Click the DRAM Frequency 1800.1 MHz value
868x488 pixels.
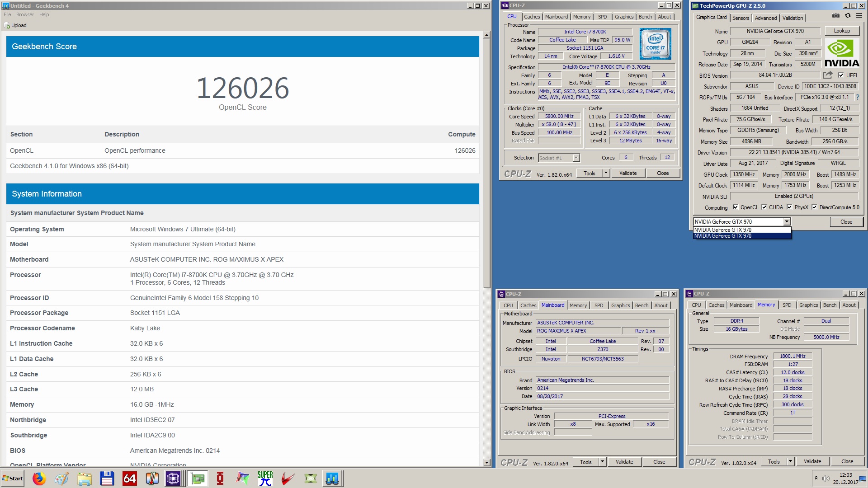tap(793, 356)
